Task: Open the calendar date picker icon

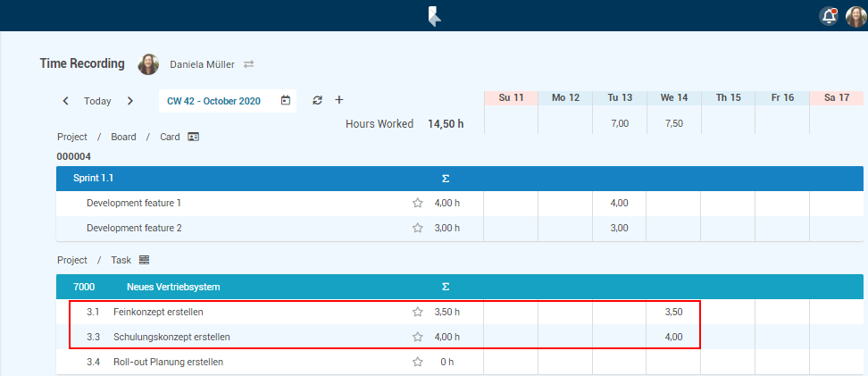Action: point(286,101)
